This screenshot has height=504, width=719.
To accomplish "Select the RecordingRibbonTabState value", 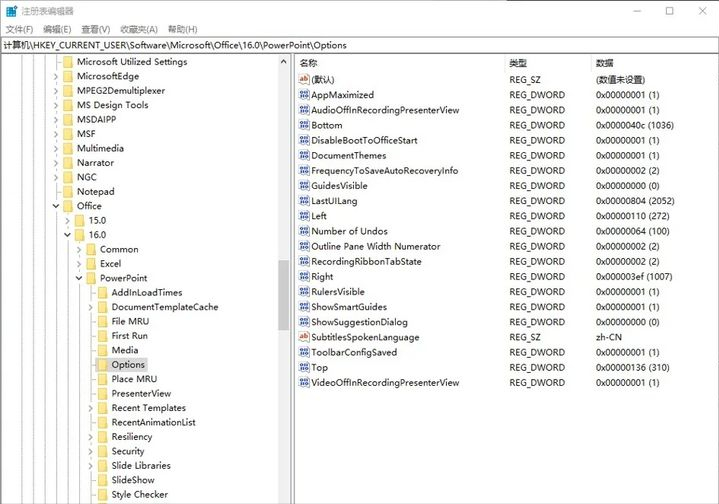I will pos(366,261).
